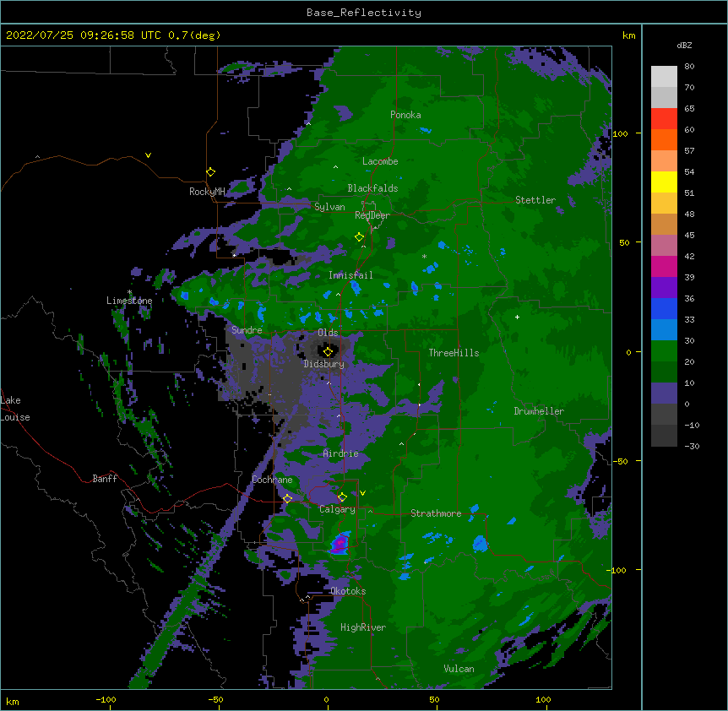The width and height of the screenshot is (728, 711).
Task: Click the Drumheller label
Action: coord(539,411)
